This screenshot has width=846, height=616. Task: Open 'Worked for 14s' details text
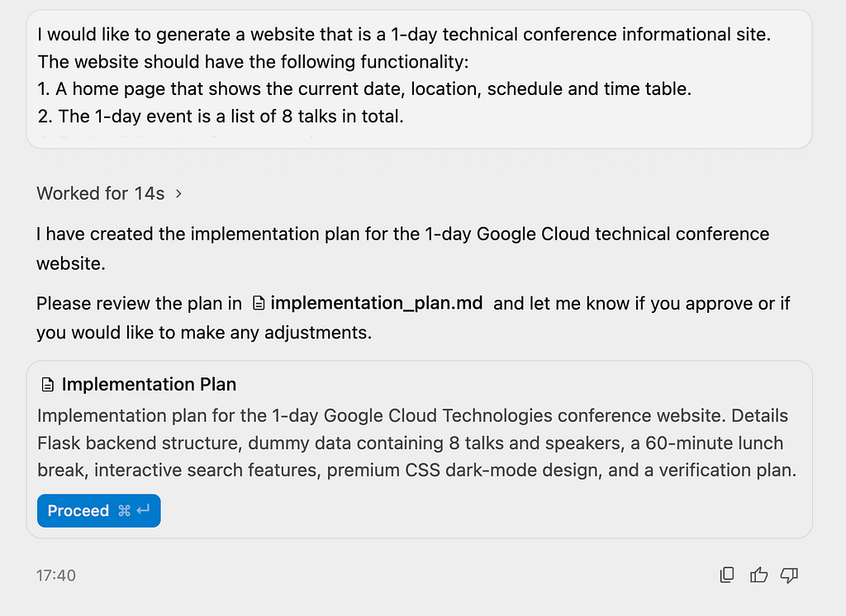(x=100, y=194)
